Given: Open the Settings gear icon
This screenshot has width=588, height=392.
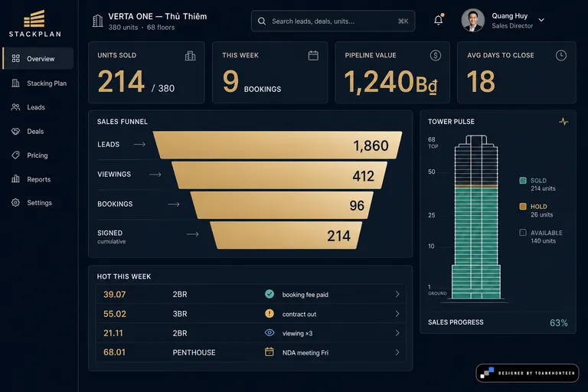Looking at the screenshot, I should pos(15,203).
